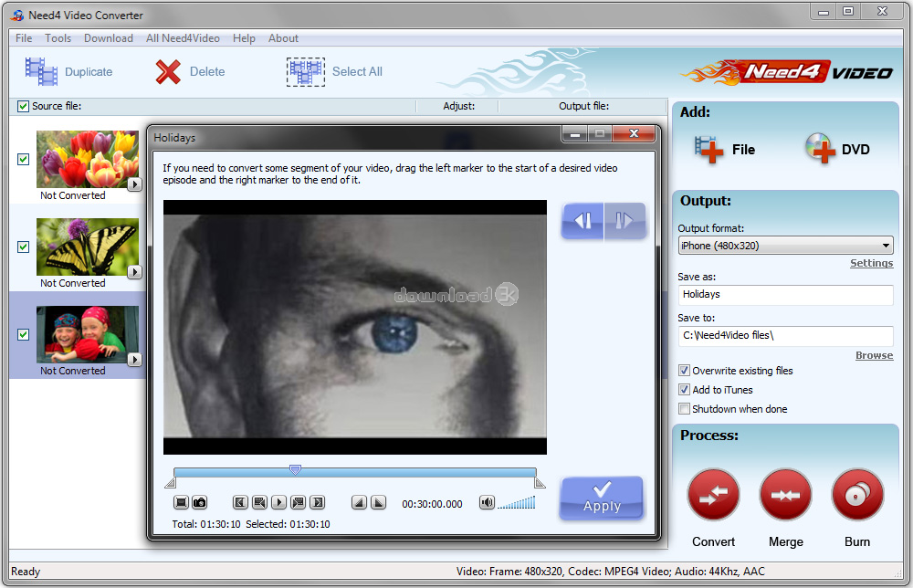
Task: Play the Holidays video preview
Action: (x=278, y=502)
